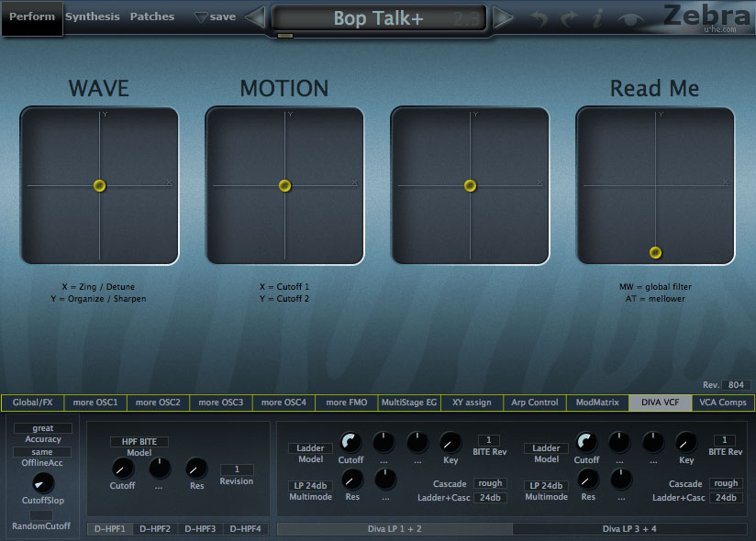Select the more FMO tab

346,403
